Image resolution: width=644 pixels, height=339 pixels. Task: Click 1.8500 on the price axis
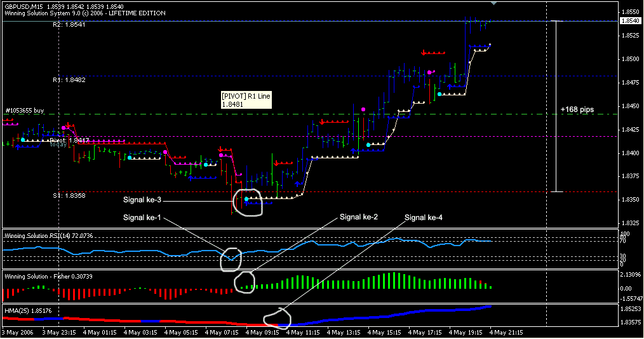(x=630, y=59)
